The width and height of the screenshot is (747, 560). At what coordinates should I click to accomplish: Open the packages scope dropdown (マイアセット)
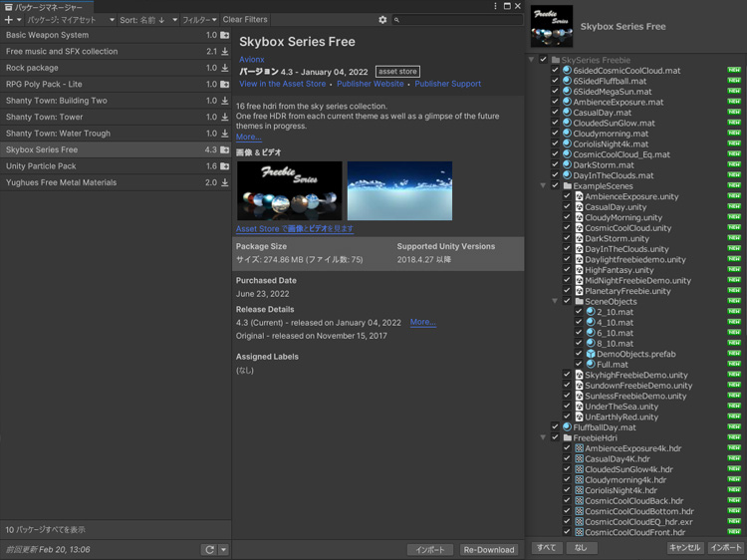point(70,20)
